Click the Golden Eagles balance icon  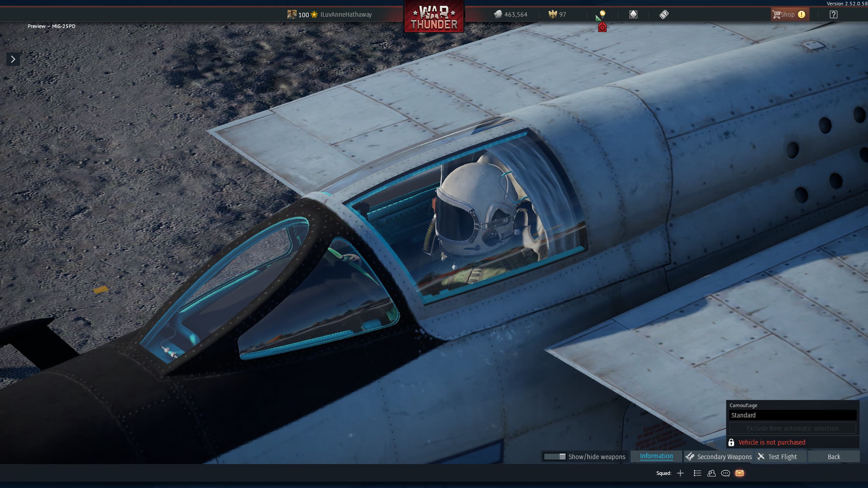click(553, 14)
